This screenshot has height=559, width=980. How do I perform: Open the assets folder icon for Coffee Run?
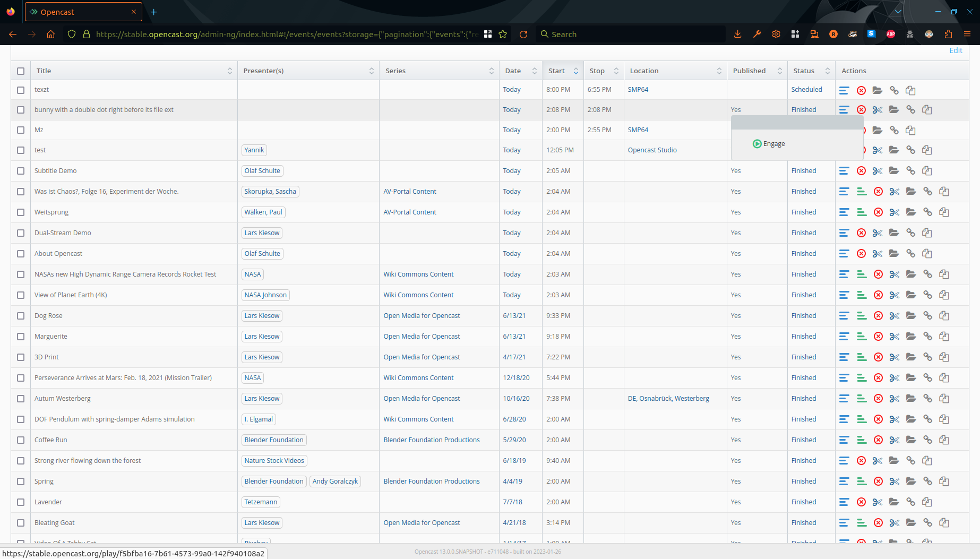pos(911,440)
